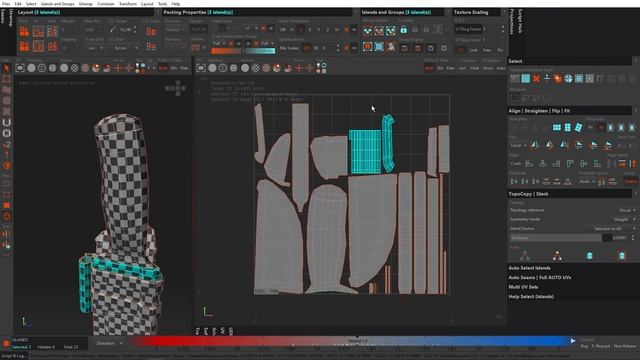This screenshot has width=640, height=360.
Task: Click the first hierarchy stack icon in TopoCopy
Action: tap(524, 256)
